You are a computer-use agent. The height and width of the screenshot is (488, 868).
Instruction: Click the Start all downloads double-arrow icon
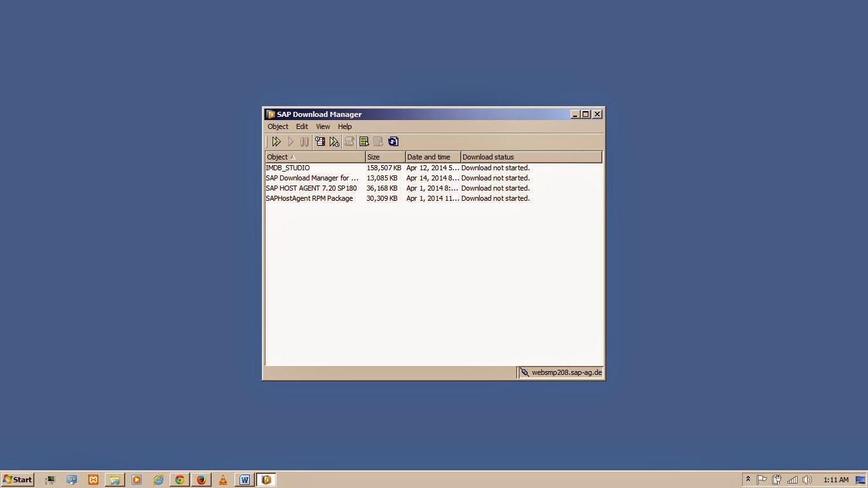[x=276, y=142]
